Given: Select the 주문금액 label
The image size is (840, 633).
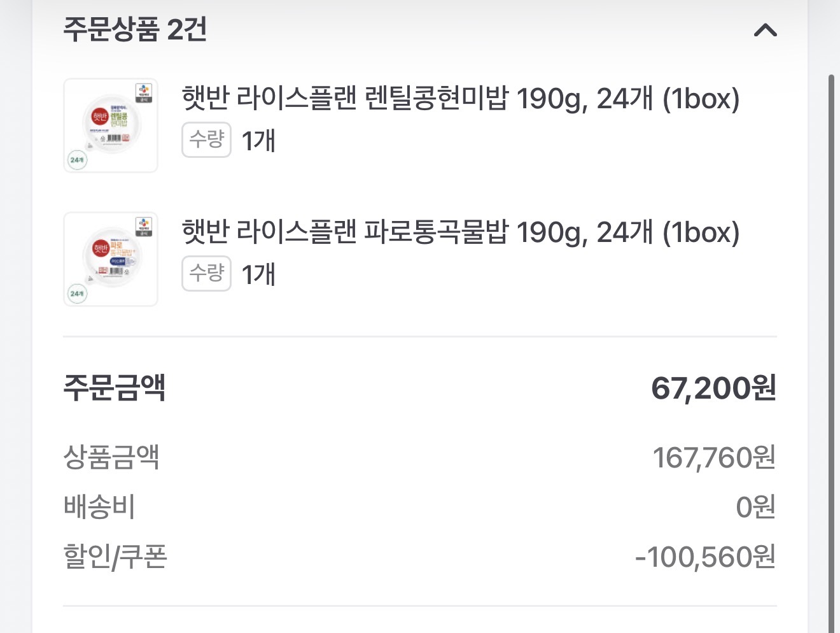Looking at the screenshot, I should [115, 387].
